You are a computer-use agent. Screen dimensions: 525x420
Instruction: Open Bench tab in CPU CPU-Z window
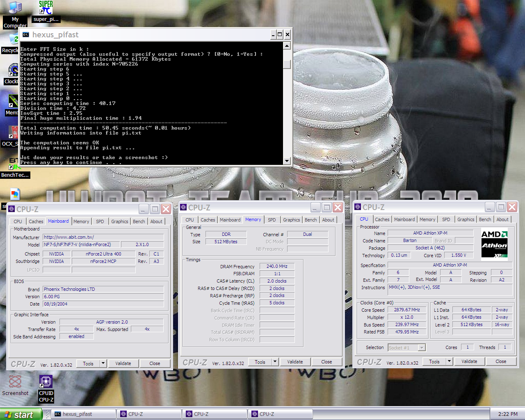485,219
